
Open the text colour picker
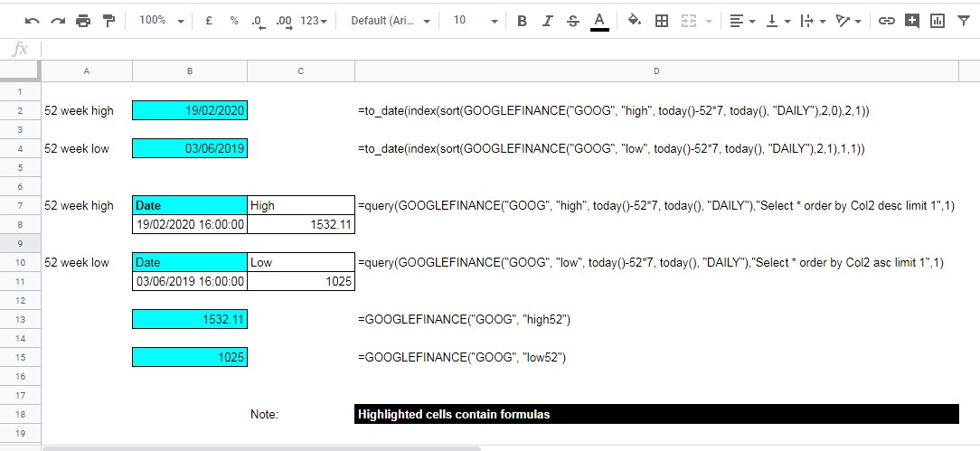click(x=599, y=21)
